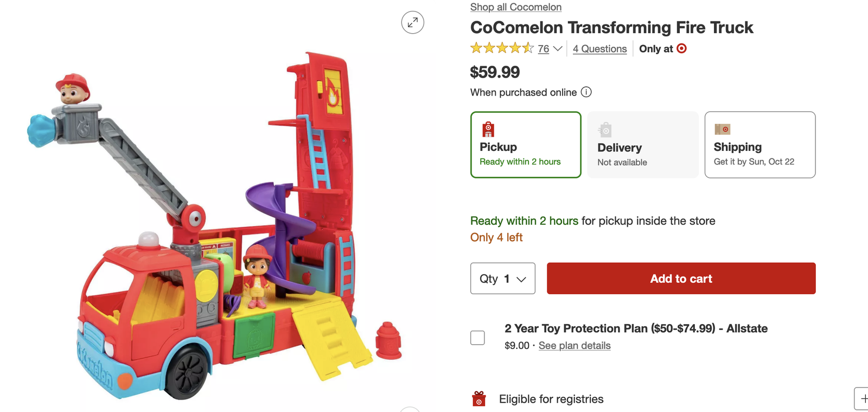Select the Delivery fulfillment option
The height and width of the screenshot is (412, 868).
click(643, 145)
